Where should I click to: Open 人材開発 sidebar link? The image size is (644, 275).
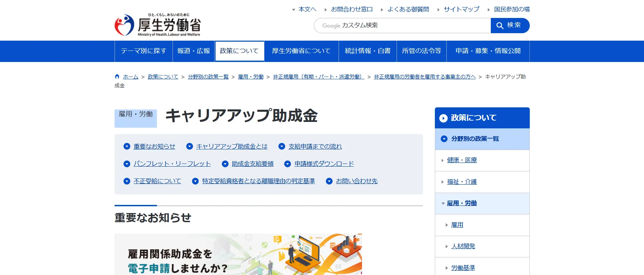(x=463, y=246)
